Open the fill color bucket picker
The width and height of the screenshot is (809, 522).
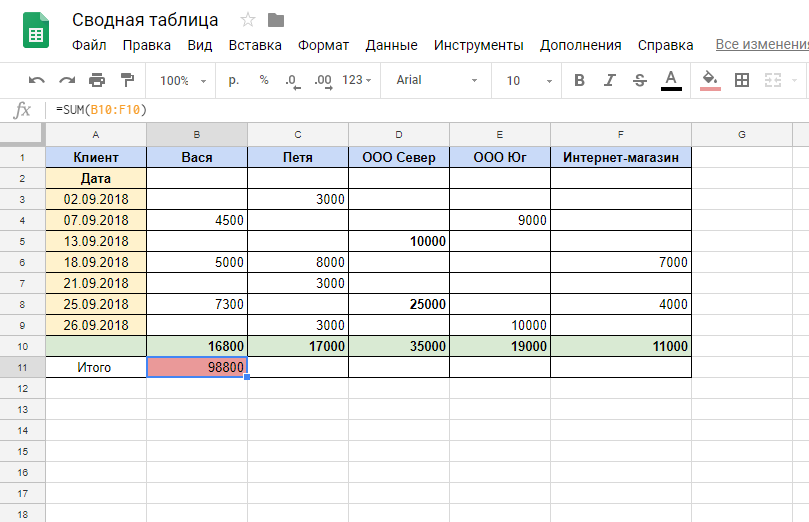tap(710, 80)
